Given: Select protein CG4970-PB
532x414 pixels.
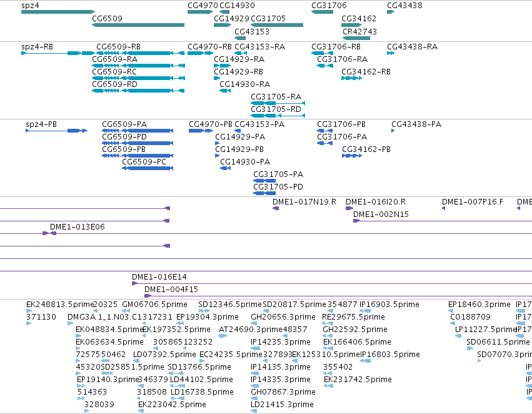Looking at the screenshot, I should [x=201, y=131].
